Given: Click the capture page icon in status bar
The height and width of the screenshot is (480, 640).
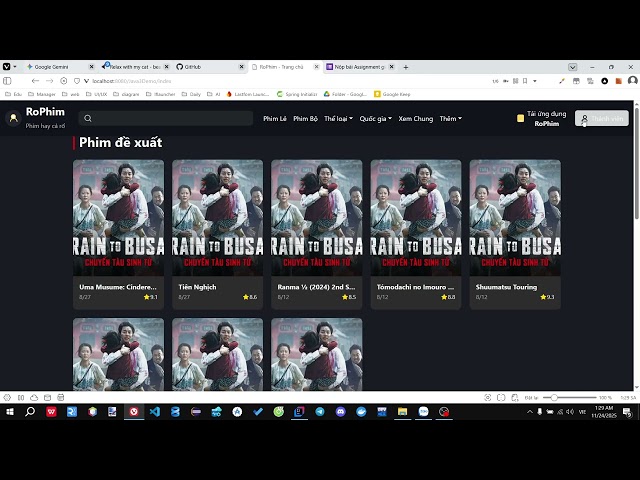Looking at the screenshot, I should 488,398.
